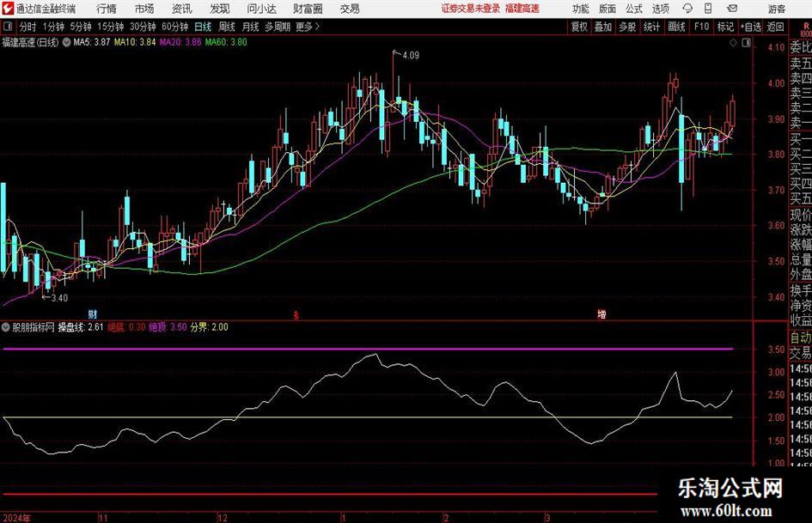Switch to 60分钟 period
Image resolution: width=812 pixels, height=523 pixels.
(175, 27)
